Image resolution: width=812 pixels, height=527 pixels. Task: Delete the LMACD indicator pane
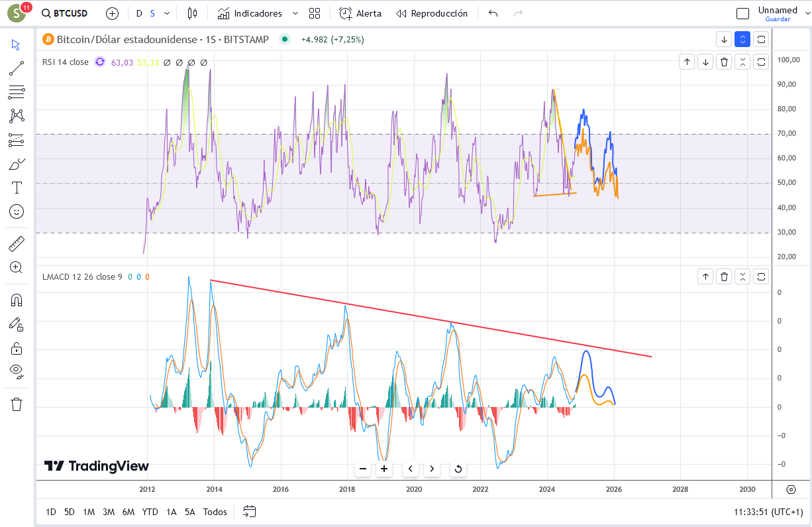725,276
